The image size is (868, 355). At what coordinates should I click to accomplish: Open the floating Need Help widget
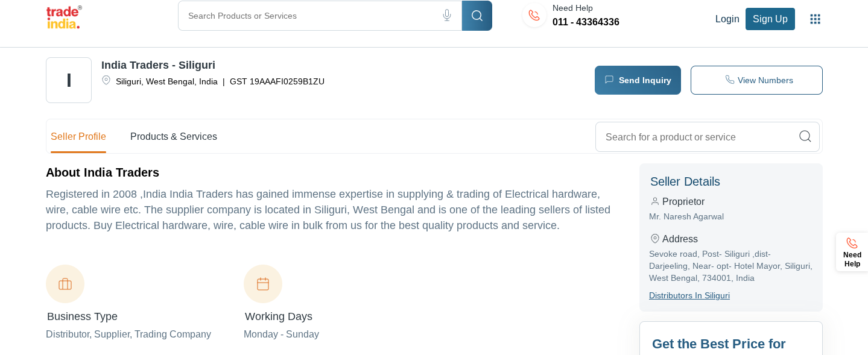click(852, 252)
